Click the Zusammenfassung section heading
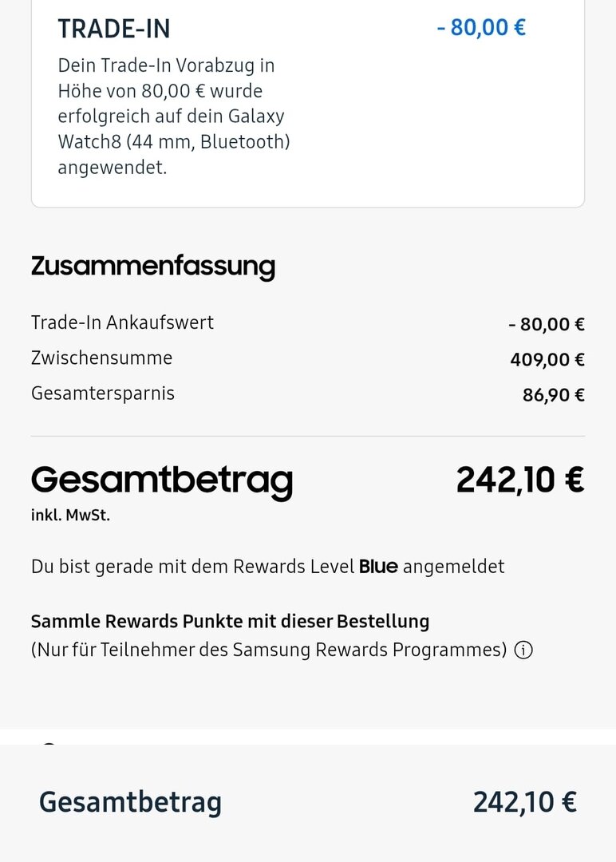Screen dimensions: 616x862 [x=152, y=266]
